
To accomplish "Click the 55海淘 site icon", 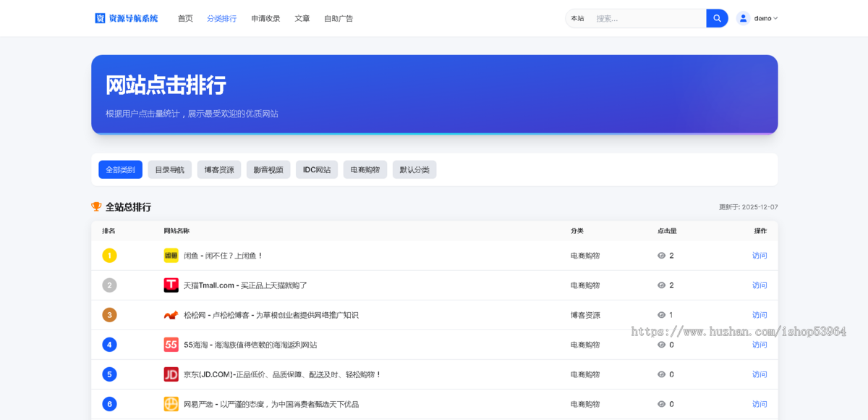I will coord(171,345).
